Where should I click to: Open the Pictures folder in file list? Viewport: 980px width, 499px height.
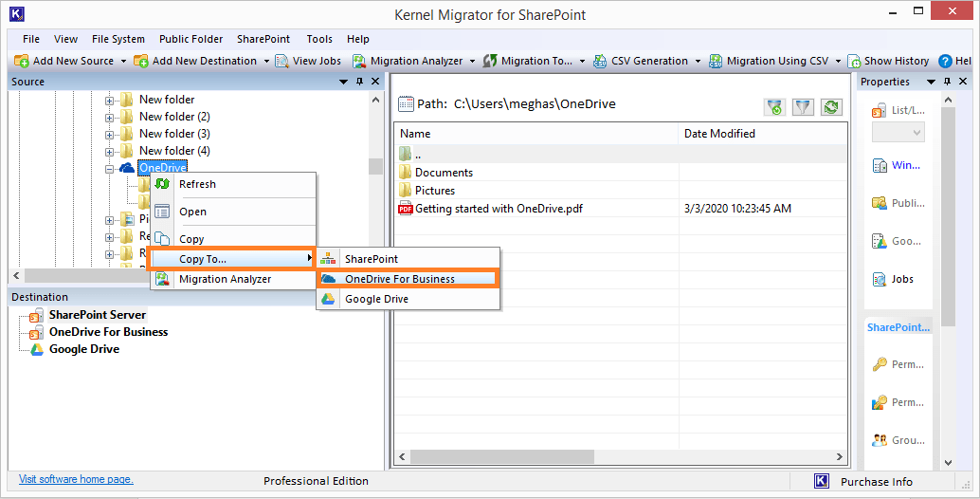pyautogui.click(x=435, y=190)
